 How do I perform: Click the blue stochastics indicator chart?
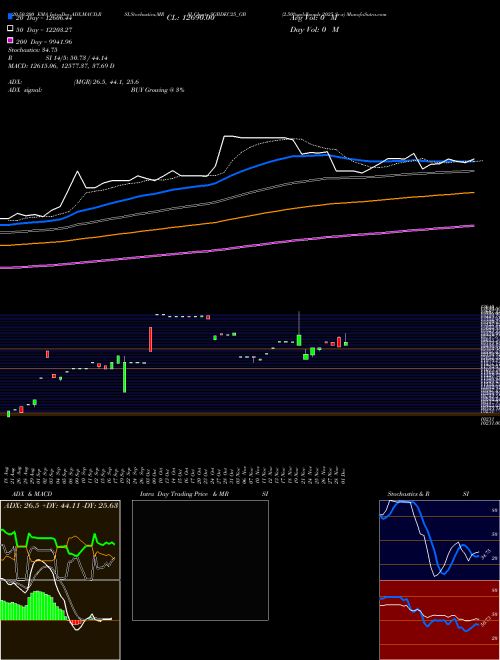click(x=439, y=540)
